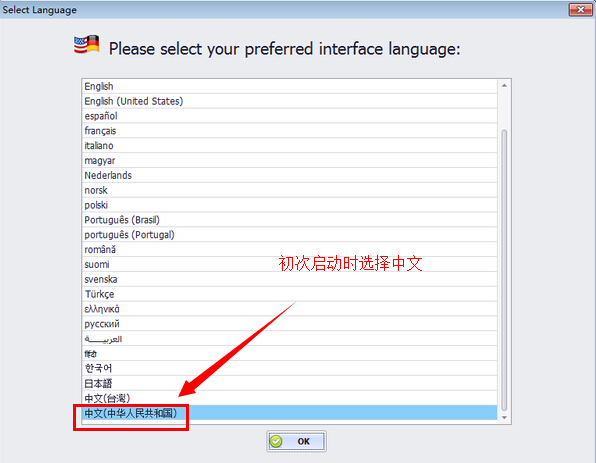The height and width of the screenshot is (463, 596).
Task: Choose 日本語 from the list
Action: click(x=290, y=383)
